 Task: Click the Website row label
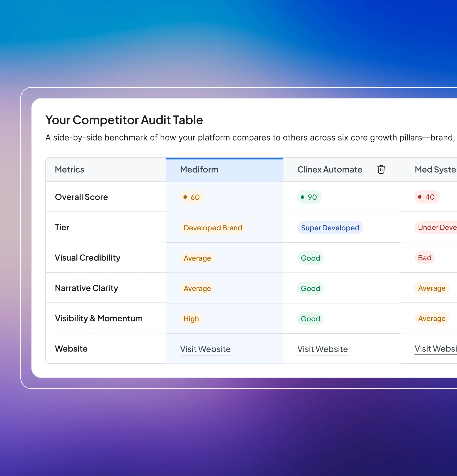click(71, 349)
